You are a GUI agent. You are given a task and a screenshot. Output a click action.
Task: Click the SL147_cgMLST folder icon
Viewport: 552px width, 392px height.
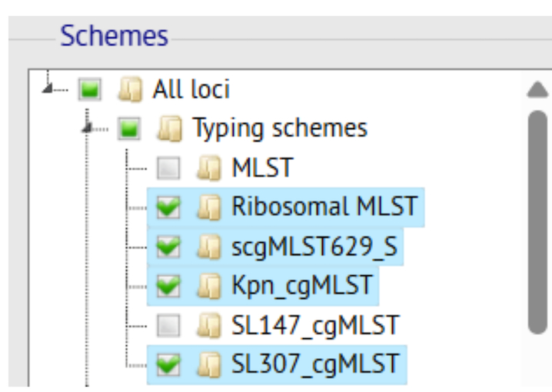click(207, 324)
